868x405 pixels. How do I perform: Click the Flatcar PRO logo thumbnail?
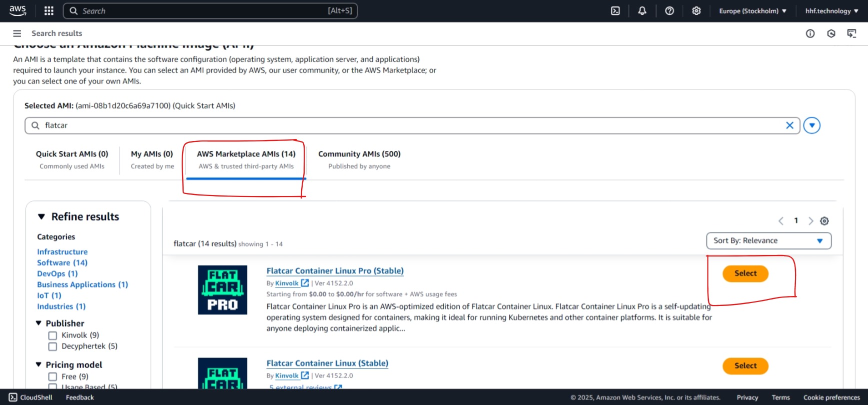pyautogui.click(x=223, y=290)
